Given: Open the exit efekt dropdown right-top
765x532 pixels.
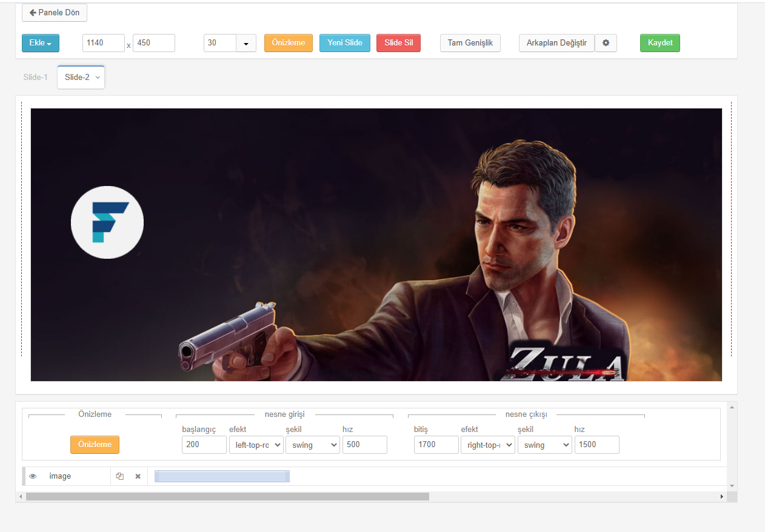Looking at the screenshot, I should 488,444.
